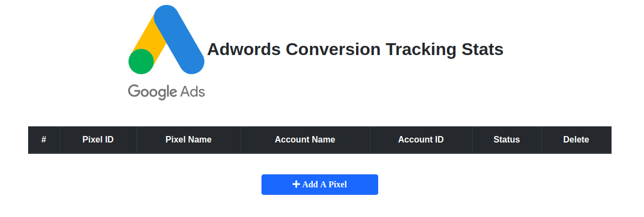
Task: Click the word Tracking in the title
Action: pyautogui.click(x=421, y=50)
